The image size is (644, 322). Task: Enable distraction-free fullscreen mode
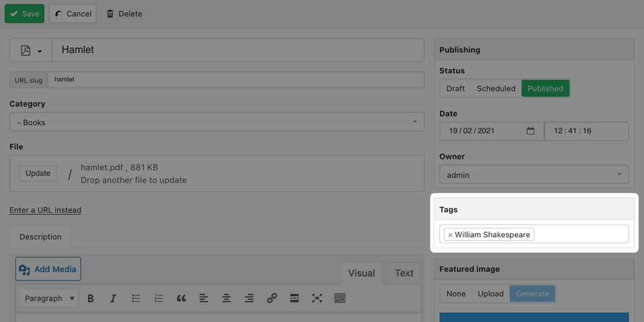click(317, 298)
